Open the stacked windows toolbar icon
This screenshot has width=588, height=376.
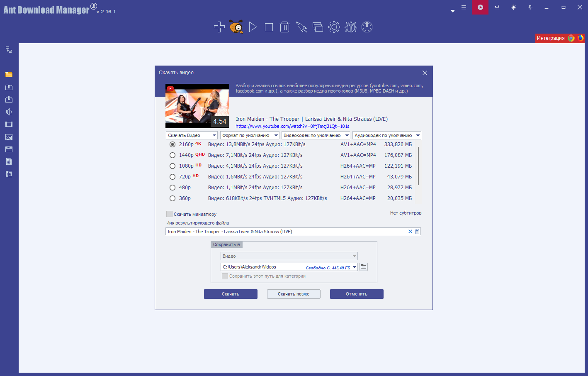pos(318,27)
